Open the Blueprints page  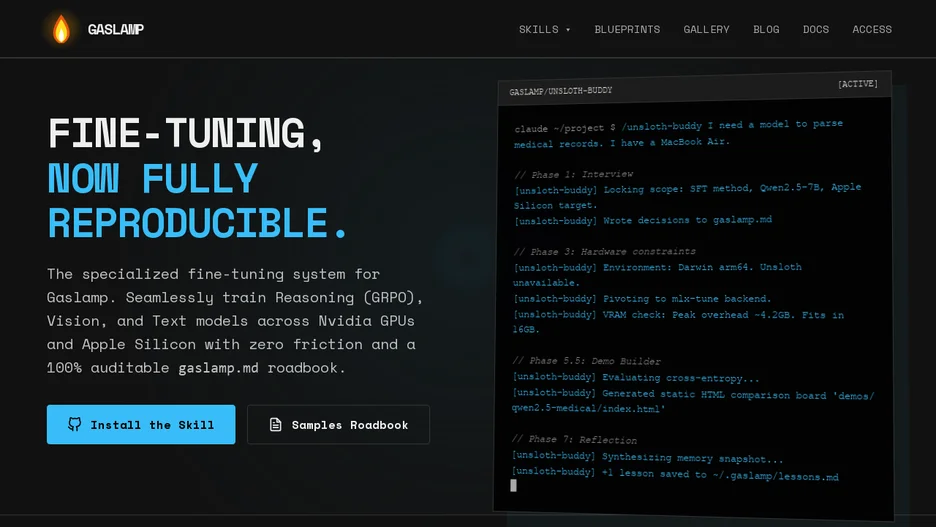coord(627,29)
